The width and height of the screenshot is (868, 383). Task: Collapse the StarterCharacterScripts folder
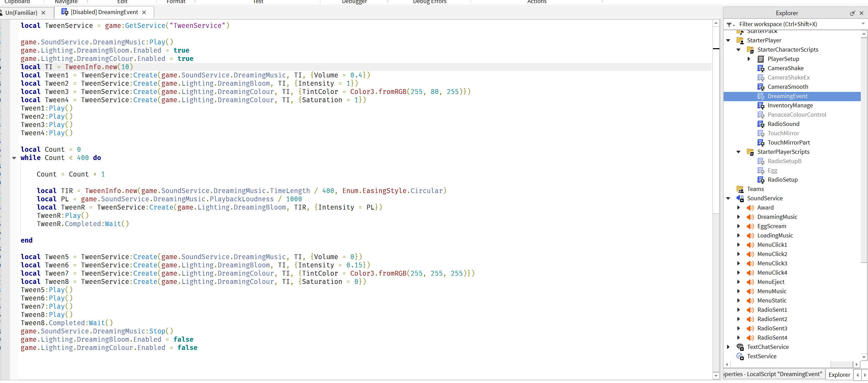click(x=738, y=50)
